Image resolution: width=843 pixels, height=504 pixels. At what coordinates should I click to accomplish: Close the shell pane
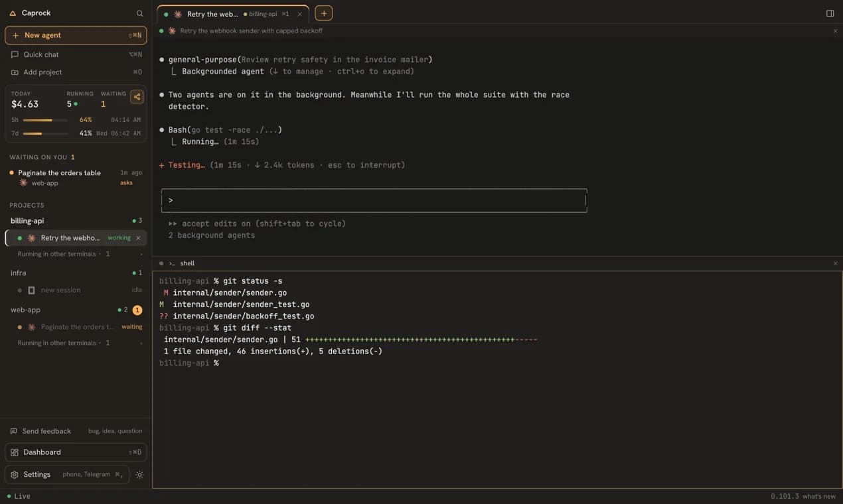835,263
